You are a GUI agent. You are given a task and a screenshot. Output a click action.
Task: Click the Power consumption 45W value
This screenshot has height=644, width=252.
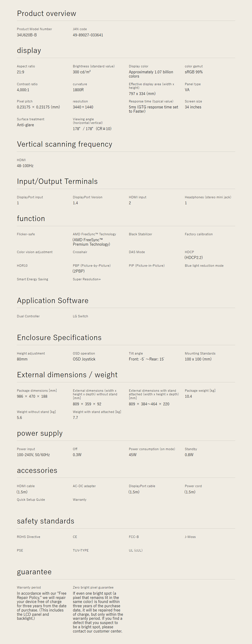click(x=133, y=455)
